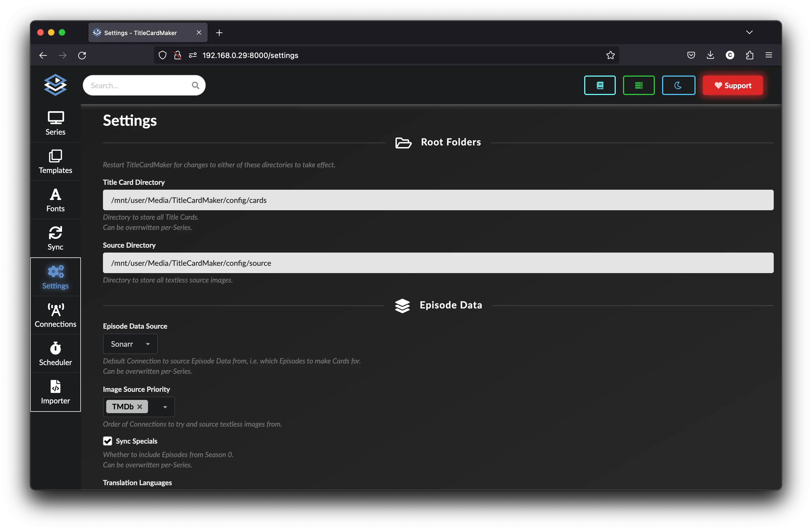Remove the TMDb tag from priority
The image size is (812, 530).
[140, 407]
